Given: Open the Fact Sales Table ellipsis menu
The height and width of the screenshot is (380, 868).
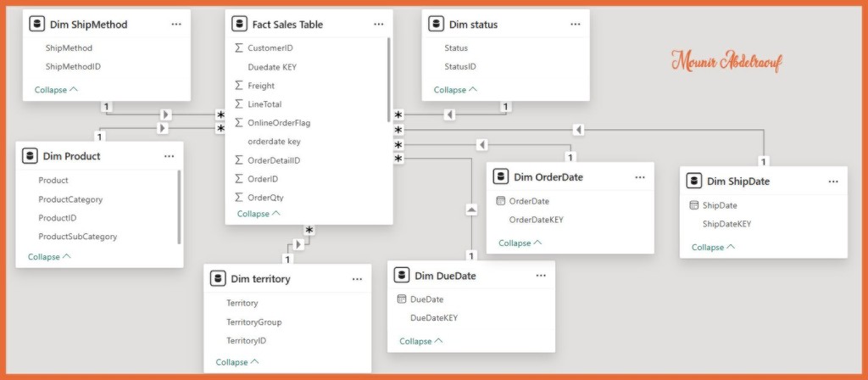Looking at the screenshot, I should pos(379,25).
